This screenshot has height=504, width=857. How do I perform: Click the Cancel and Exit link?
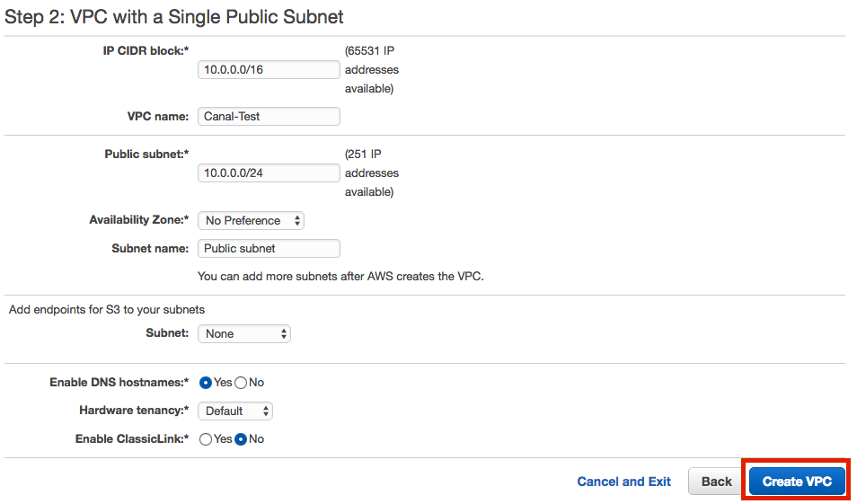623,482
